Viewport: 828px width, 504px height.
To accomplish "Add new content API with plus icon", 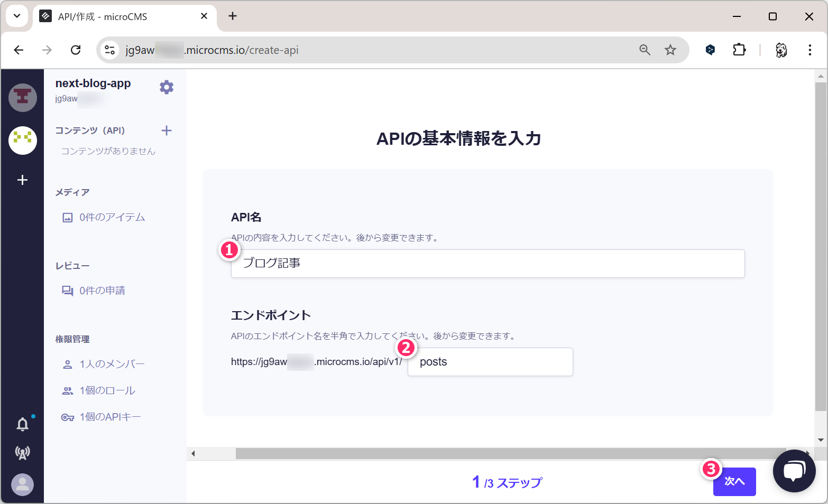I will pos(167,130).
